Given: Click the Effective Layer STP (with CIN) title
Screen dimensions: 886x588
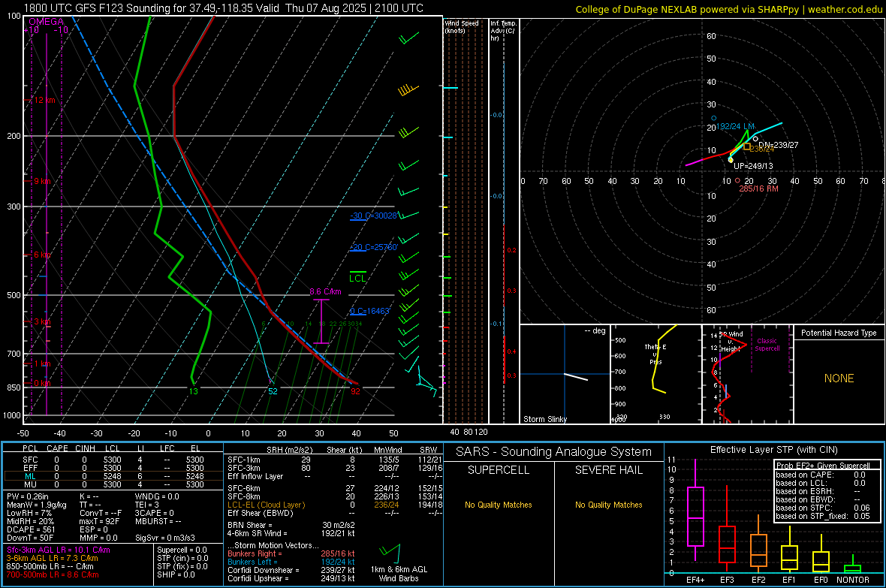Looking at the screenshot, I should 774,450.
